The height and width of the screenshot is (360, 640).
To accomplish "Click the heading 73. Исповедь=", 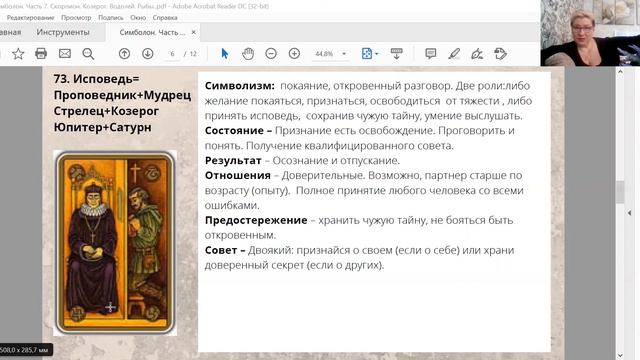I will tap(96, 79).
